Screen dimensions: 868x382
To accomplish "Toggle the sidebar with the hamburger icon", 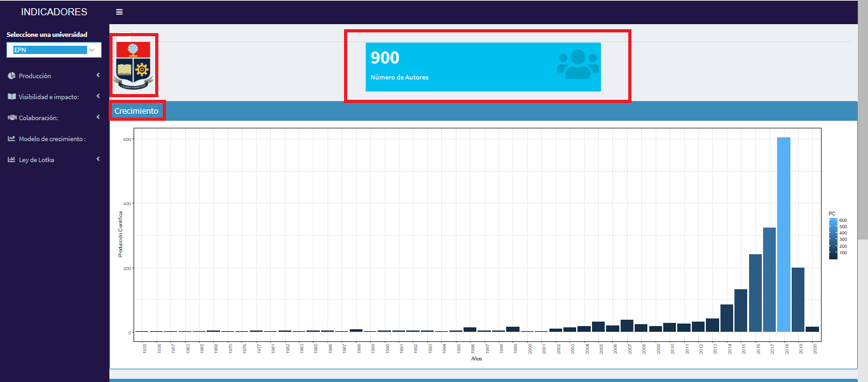I will coord(120,12).
